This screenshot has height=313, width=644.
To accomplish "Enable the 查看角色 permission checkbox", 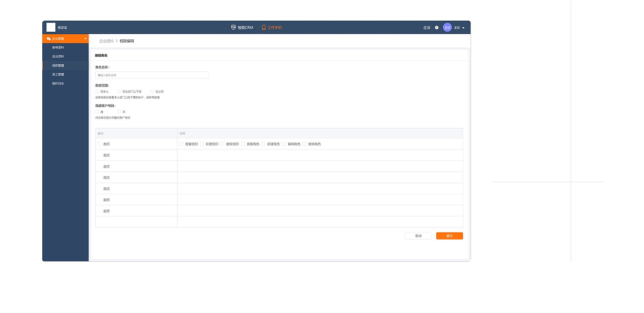I will [243, 144].
